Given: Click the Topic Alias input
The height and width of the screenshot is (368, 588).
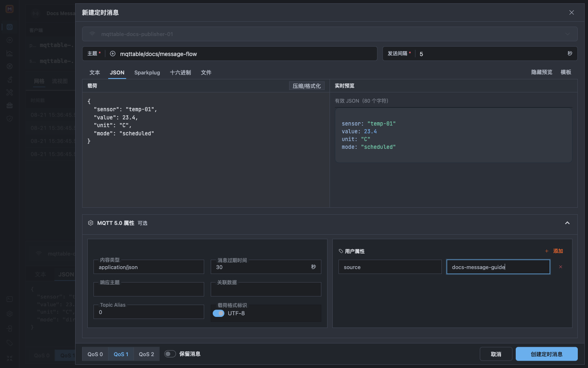Looking at the screenshot, I should tap(149, 312).
